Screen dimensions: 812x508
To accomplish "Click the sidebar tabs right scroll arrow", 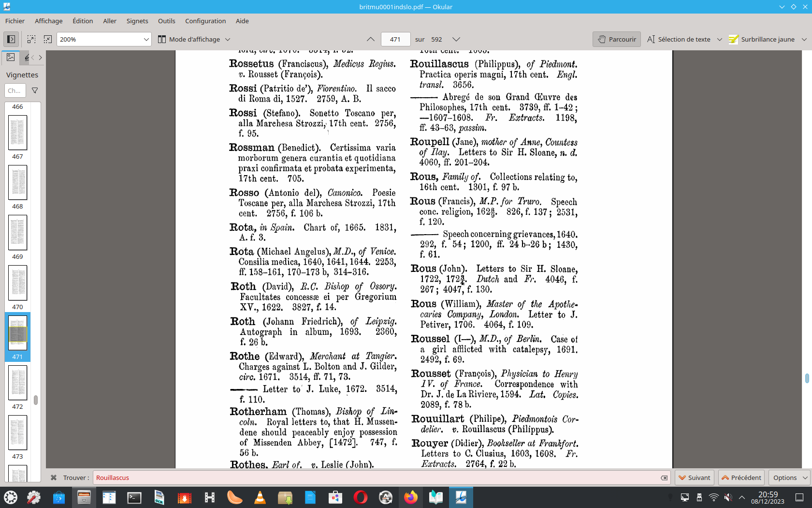I will (41, 57).
